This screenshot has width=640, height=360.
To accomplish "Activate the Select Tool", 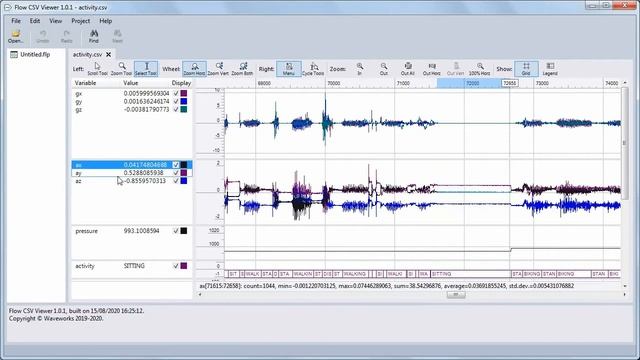I will 146,69.
